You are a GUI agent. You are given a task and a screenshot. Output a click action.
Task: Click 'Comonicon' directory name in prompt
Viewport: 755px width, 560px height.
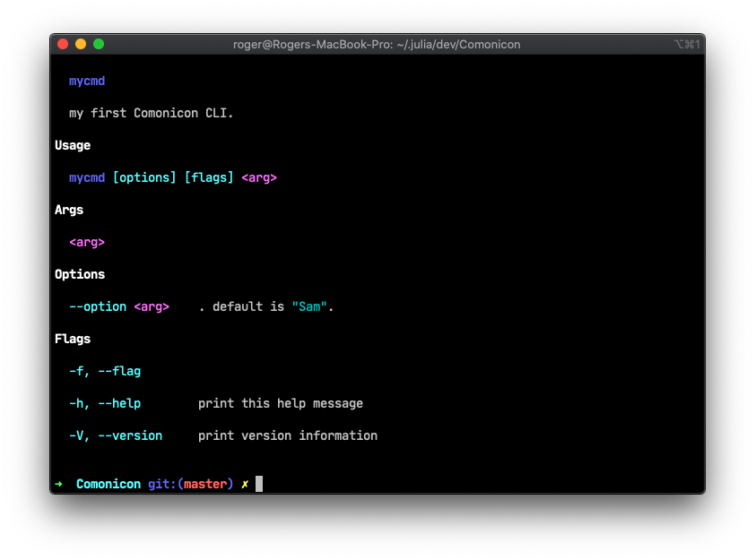pos(108,484)
